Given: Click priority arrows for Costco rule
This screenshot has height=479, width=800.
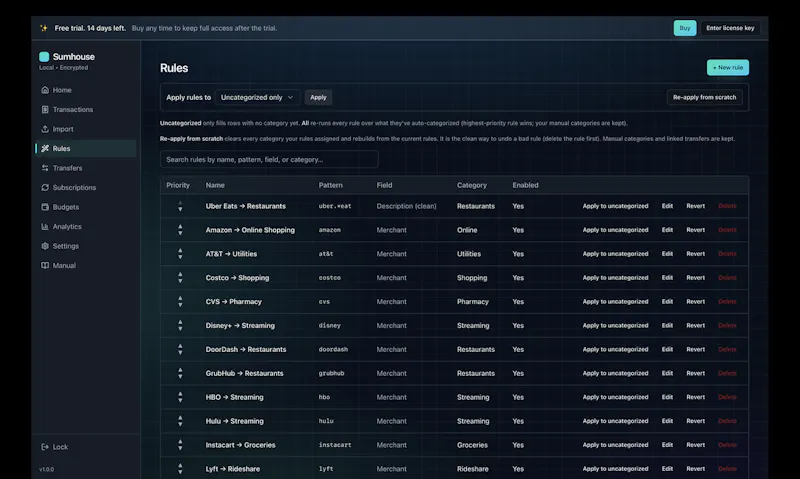Looking at the screenshot, I should coord(180,278).
